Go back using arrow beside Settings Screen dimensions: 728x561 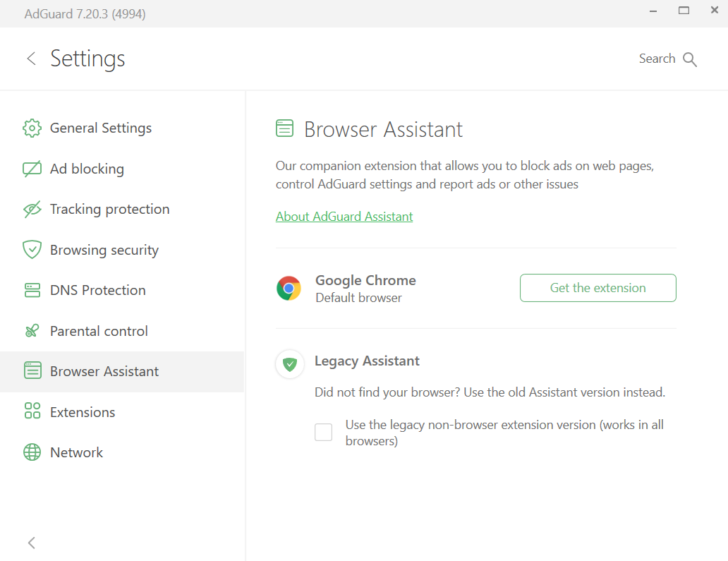coord(31,59)
